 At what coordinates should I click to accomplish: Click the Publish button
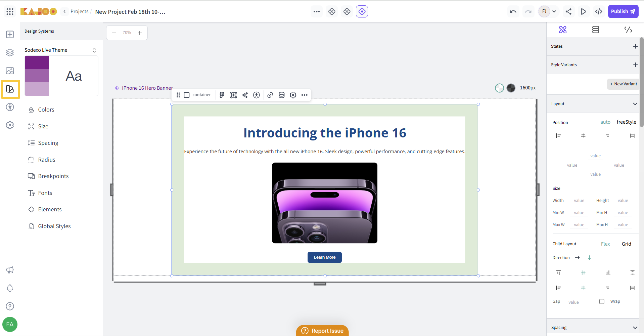coord(623,11)
